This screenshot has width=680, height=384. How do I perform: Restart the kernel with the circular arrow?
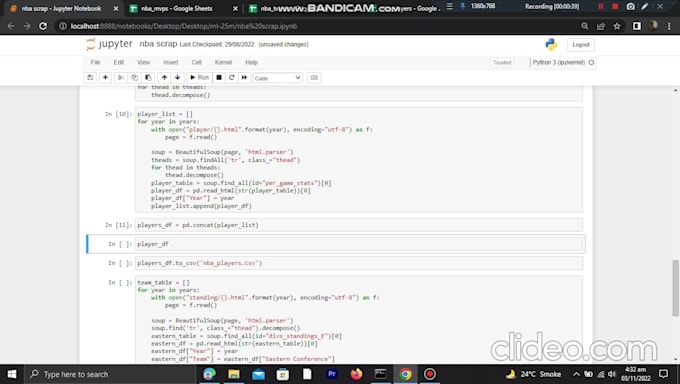click(x=232, y=78)
